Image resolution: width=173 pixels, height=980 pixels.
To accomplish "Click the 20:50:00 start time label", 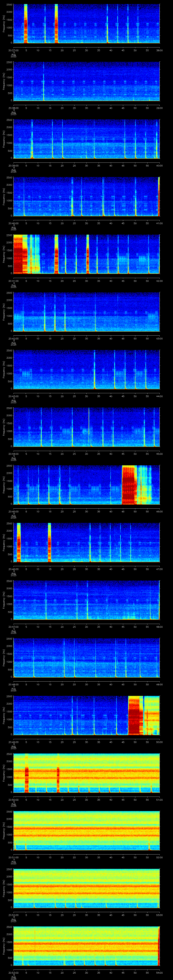I will (x=13, y=799).
